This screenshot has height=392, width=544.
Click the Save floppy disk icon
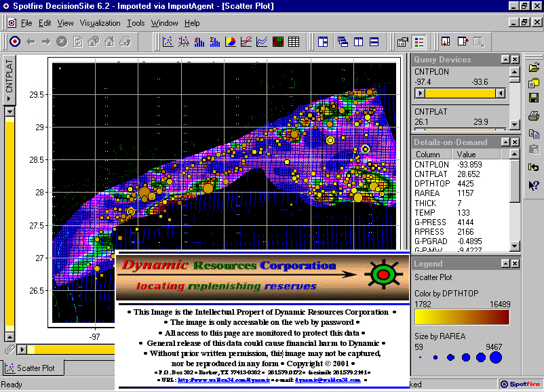(534, 99)
